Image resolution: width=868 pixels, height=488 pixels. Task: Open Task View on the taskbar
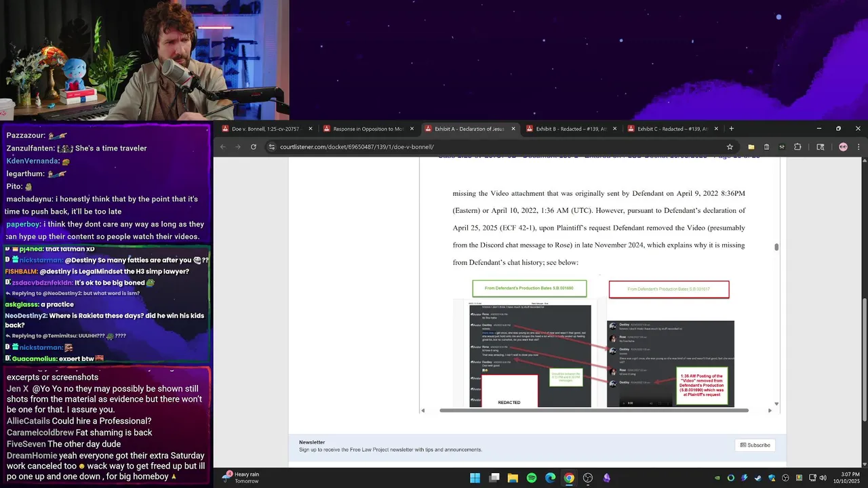pyautogui.click(x=494, y=478)
